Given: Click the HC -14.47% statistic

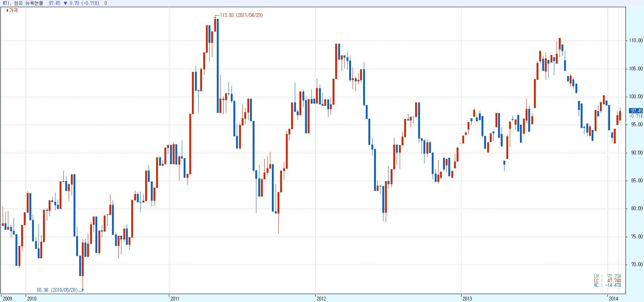Looking at the screenshot, I should point(607,285).
